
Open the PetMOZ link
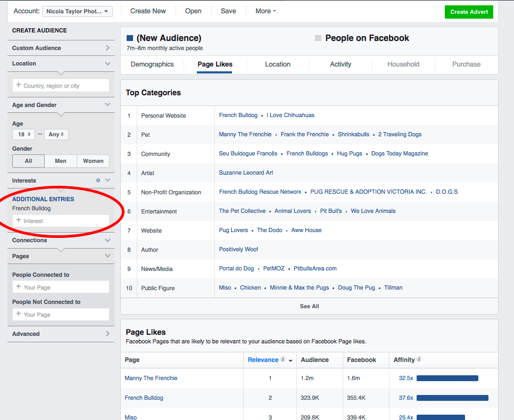(x=273, y=268)
